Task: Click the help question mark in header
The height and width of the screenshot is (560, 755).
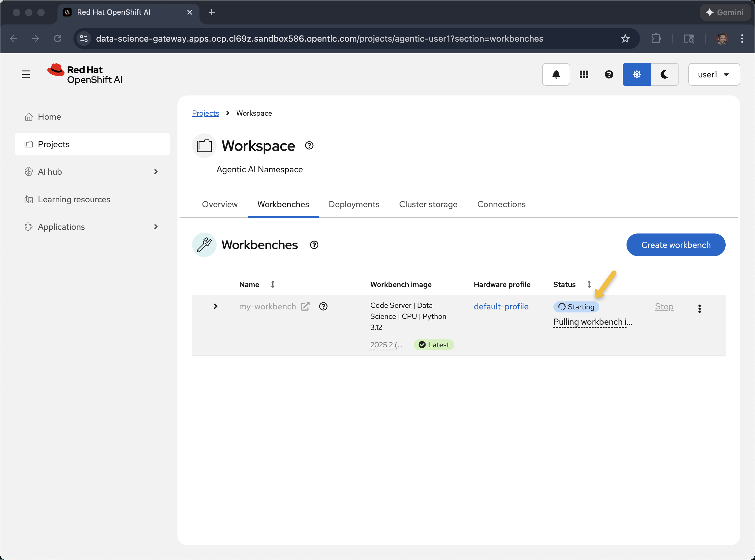Action: pos(608,74)
